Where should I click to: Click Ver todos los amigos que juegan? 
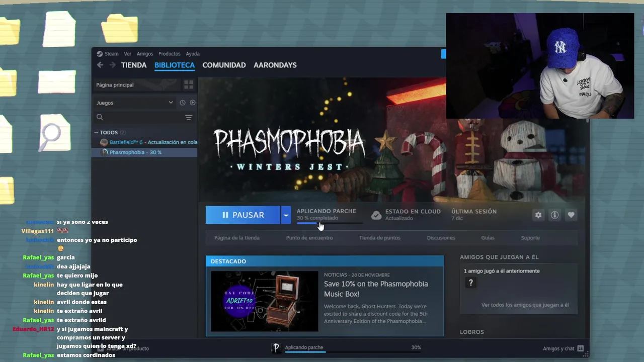525,305
